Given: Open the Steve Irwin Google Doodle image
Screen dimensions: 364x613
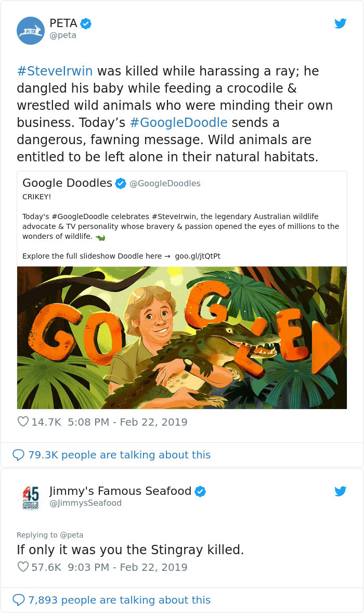Looking at the screenshot, I should coord(182,337).
